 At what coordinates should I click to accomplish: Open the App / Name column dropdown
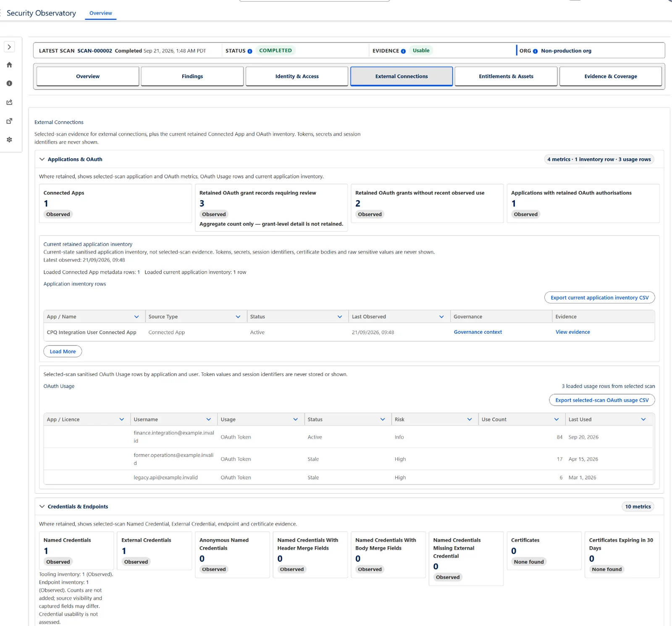136,317
